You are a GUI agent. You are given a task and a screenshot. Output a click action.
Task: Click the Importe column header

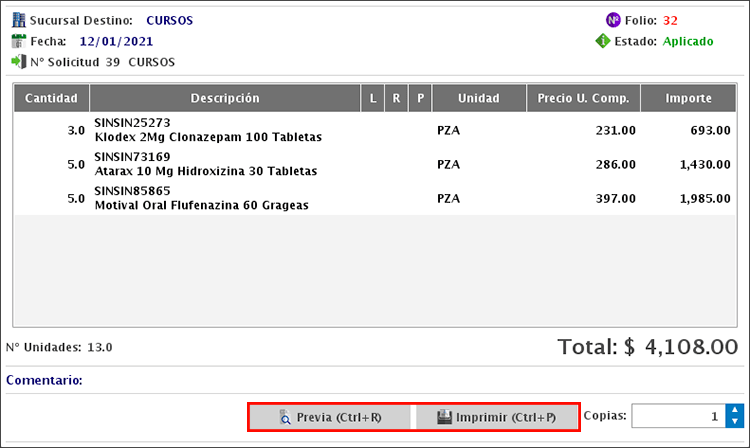689,98
